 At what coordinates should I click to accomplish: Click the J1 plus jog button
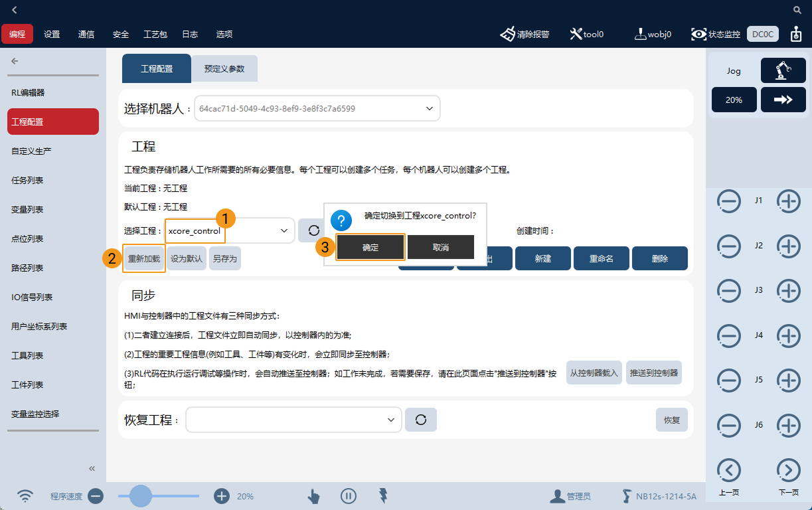coord(788,201)
